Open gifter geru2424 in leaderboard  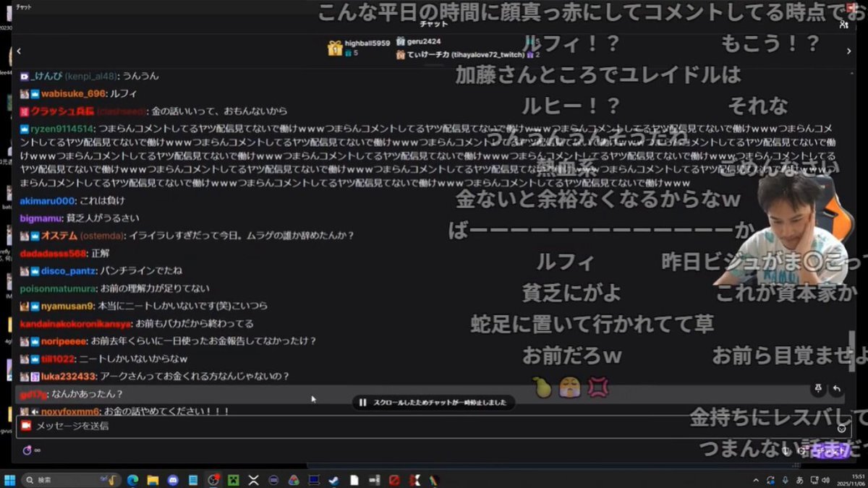coord(424,41)
